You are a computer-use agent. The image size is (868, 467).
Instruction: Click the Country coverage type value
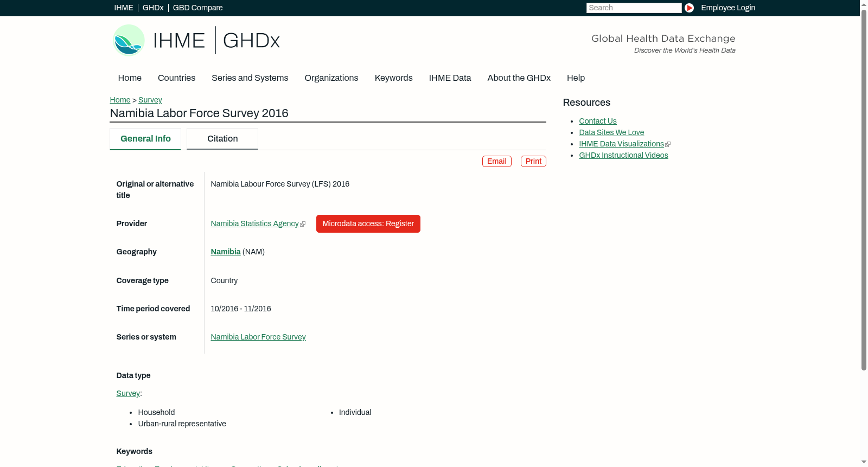[x=224, y=280]
